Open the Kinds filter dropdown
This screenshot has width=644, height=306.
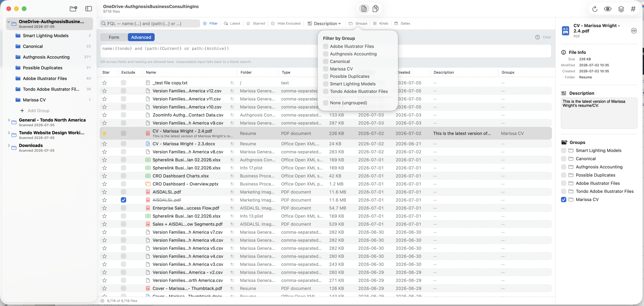[x=381, y=23]
